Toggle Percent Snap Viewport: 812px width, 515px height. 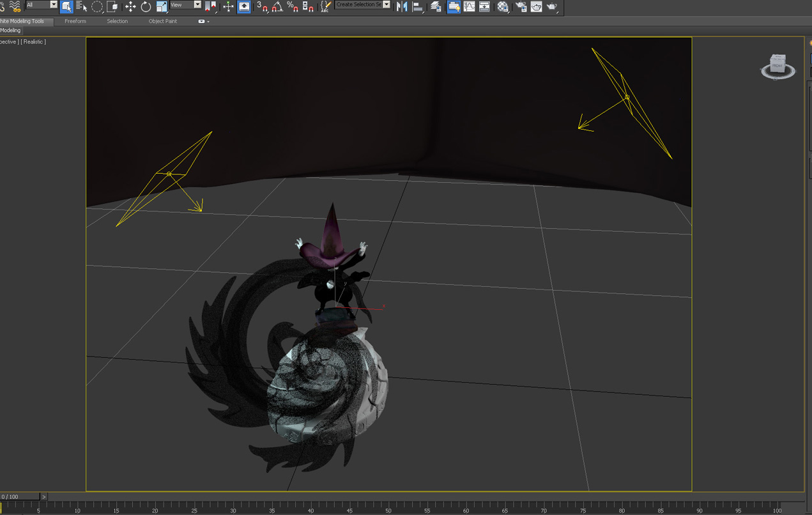tap(293, 6)
